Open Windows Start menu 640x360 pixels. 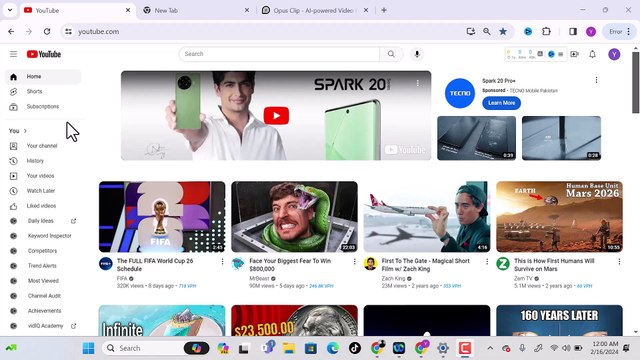coord(88,348)
